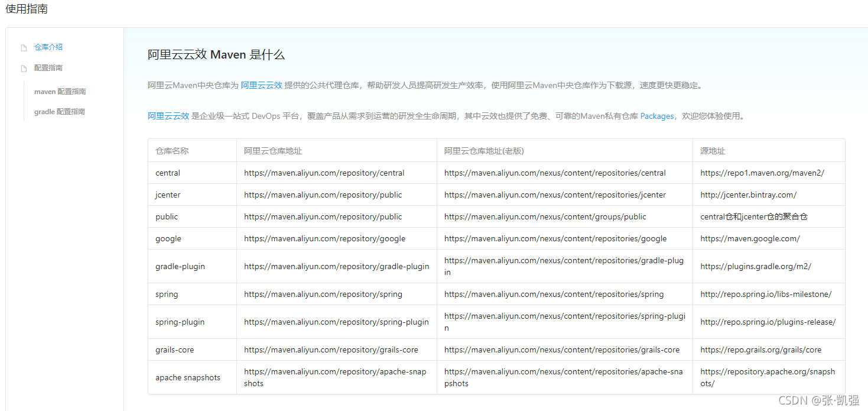Click the source http://repo.spring.io/libs-milestone/
868x411 pixels.
tap(766, 295)
